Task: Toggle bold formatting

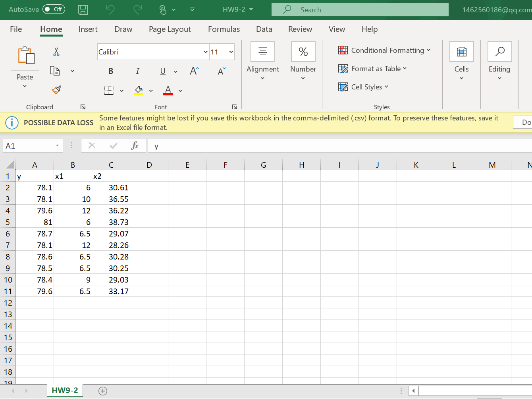Action: click(x=110, y=71)
